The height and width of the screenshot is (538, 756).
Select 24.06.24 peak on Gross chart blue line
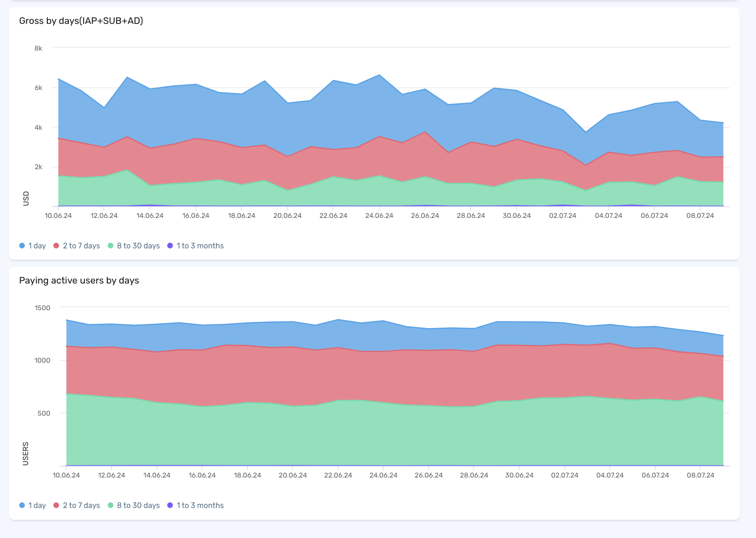click(379, 75)
